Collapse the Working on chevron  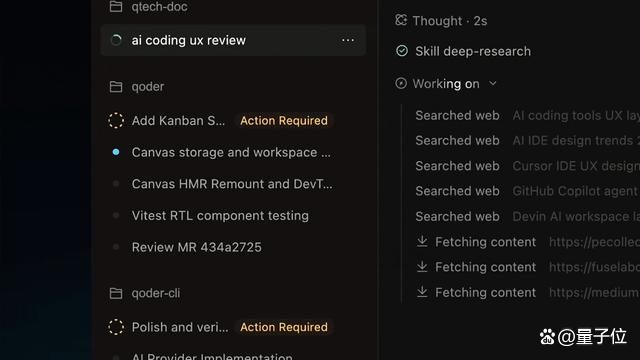[493, 84]
